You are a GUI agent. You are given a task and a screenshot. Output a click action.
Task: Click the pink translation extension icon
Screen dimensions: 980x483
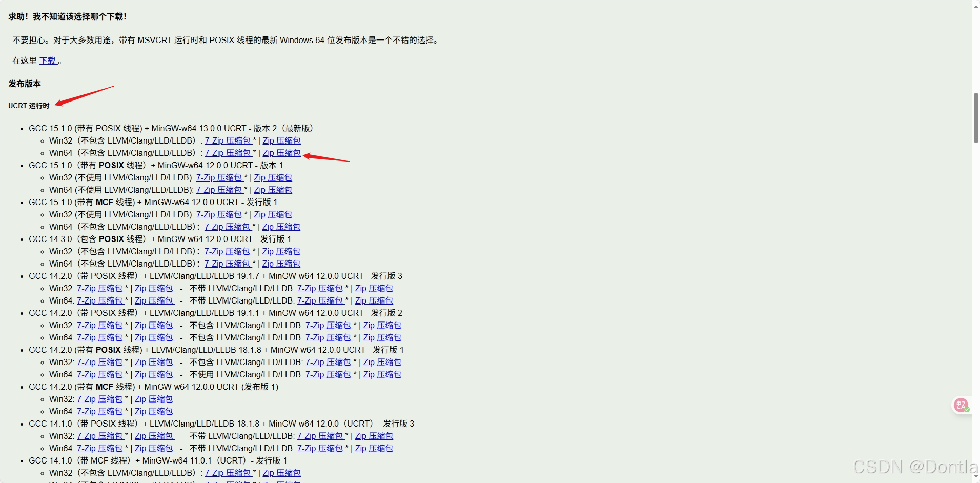961,405
